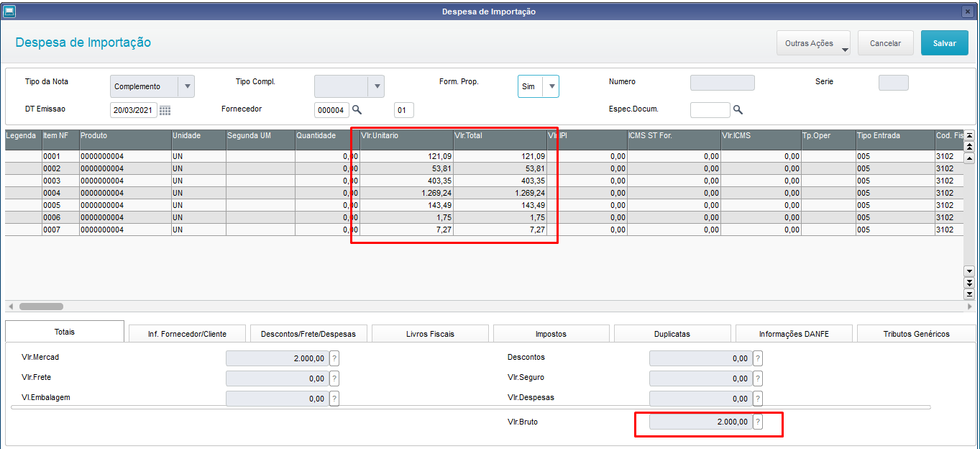Switch to the Livros Fiscais tab
This screenshot has width=980, height=449.
(x=430, y=334)
